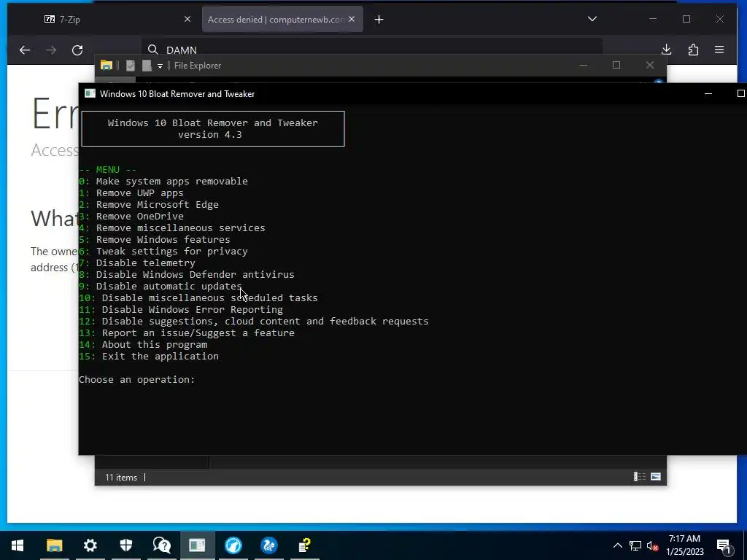The height and width of the screenshot is (560, 747).
Task: Switch File Explorer to large icons view
Action: point(656,477)
